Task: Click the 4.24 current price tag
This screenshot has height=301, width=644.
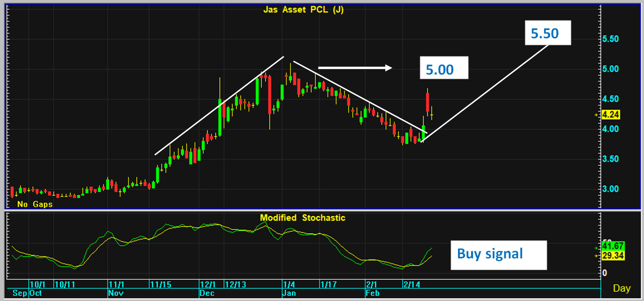Action: pos(610,115)
